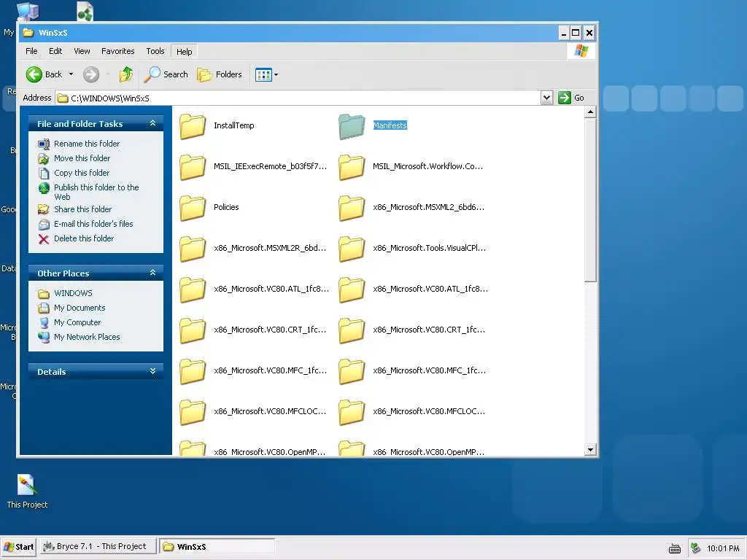Open the Help menu
This screenshot has width=747, height=560.
pos(184,52)
